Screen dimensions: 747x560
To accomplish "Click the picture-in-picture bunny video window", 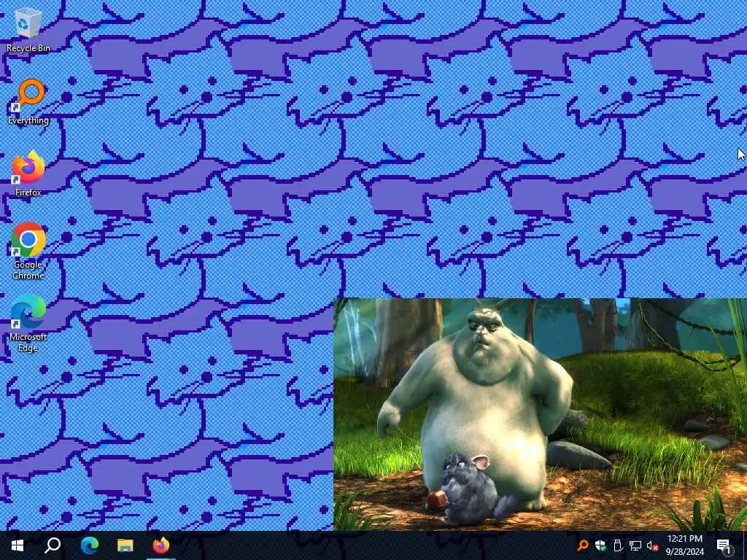I will click(x=540, y=414).
